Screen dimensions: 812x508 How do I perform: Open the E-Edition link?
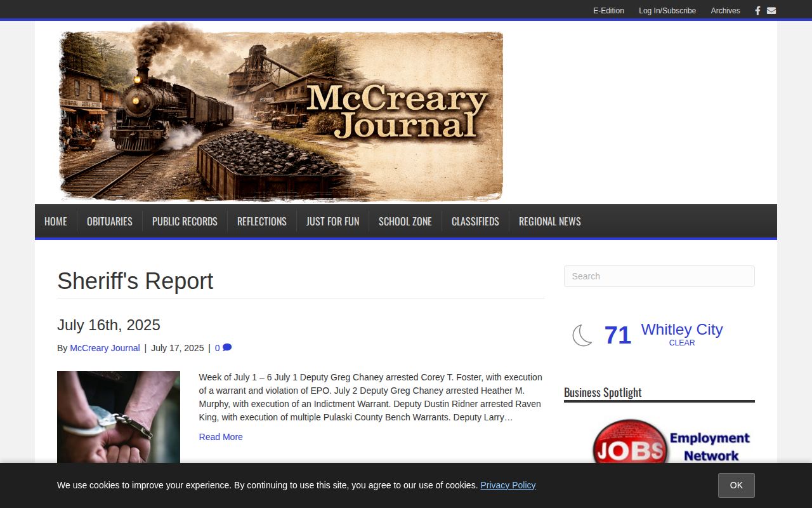[x=608, y=11]
